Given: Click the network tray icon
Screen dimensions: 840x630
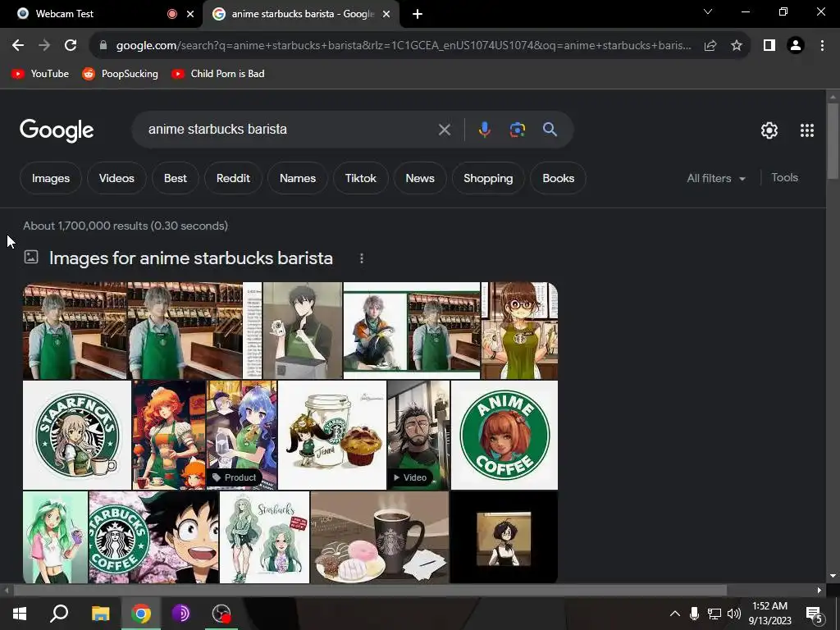Looking at the screenshot, I should tap(714, 614).
